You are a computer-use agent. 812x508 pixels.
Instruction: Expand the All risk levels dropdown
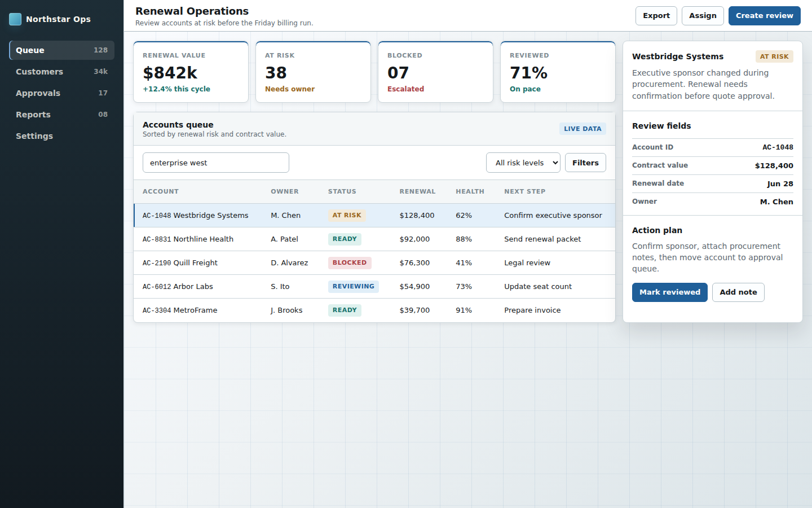(523, 163)
